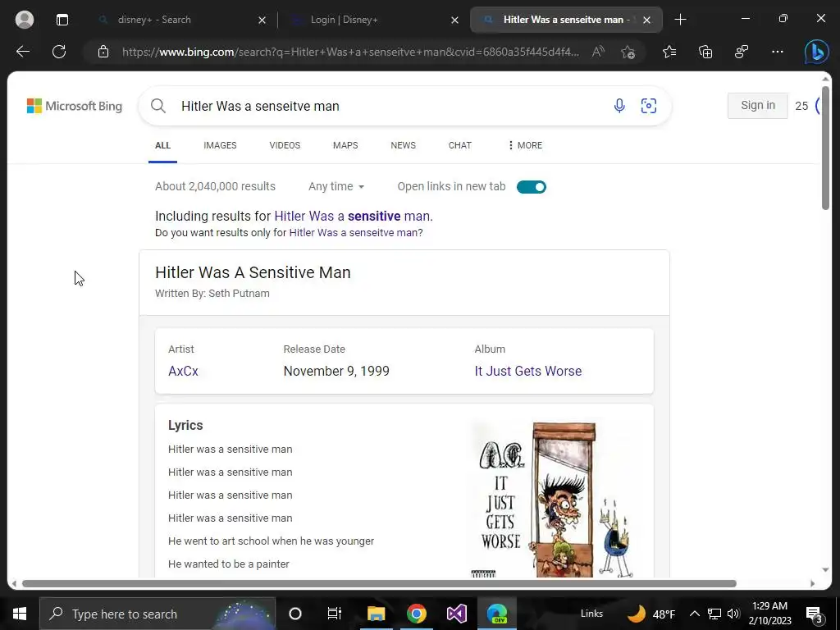Image resolution: width=840 pixels, height=630 pixels.
Task: Expand the MORE search categories menu
Action: pos(525,145)
